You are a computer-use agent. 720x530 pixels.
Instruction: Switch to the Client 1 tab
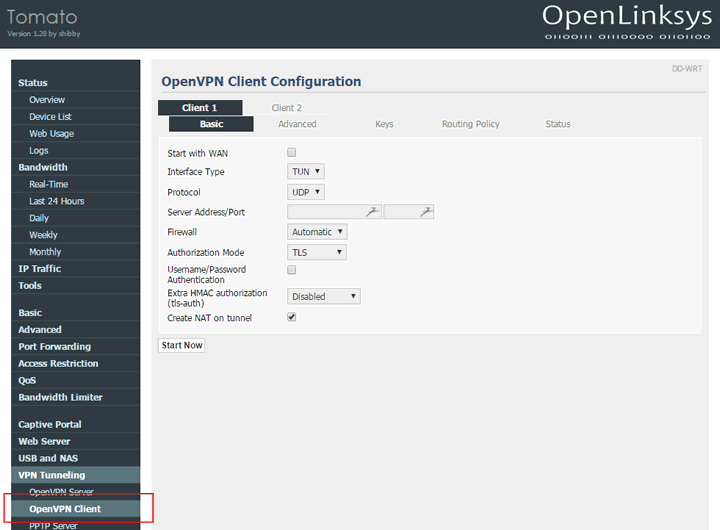click(x=200, y=107)
